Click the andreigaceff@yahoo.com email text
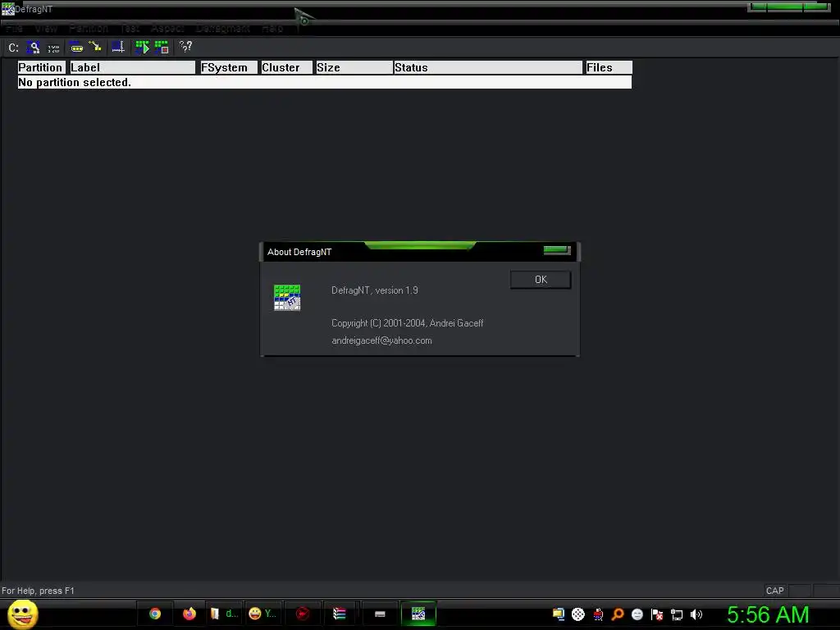This screenshot has height=630, width=840. (x=381, y=340)
